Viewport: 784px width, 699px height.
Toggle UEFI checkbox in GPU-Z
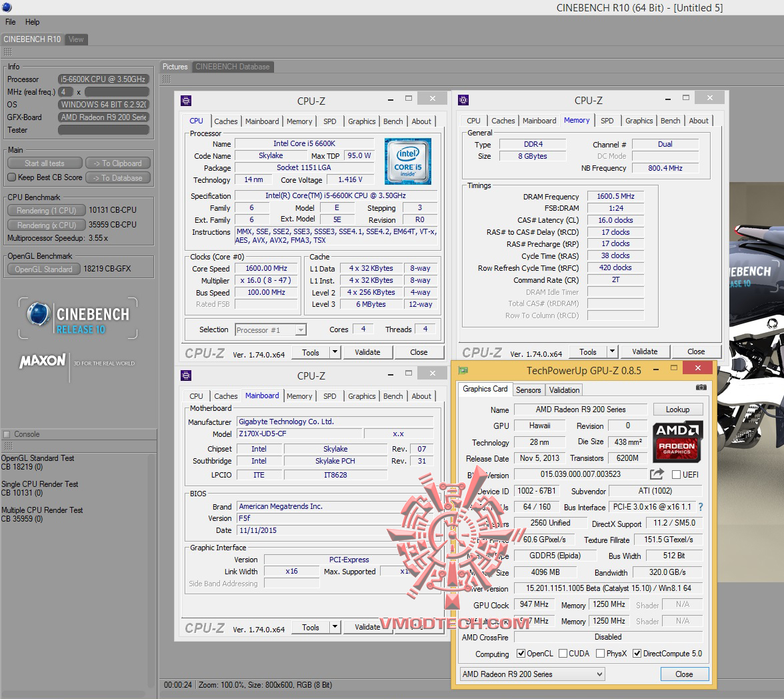click(676, 474)
